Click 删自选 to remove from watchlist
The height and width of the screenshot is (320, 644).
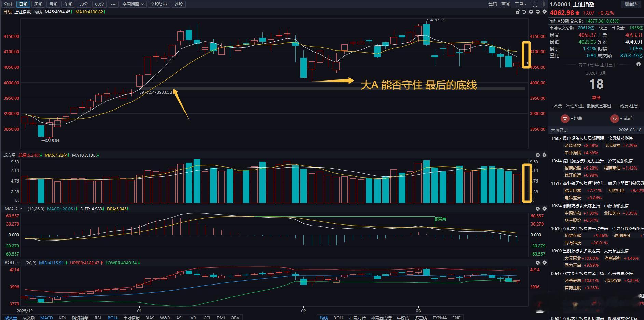coord(631,4)
